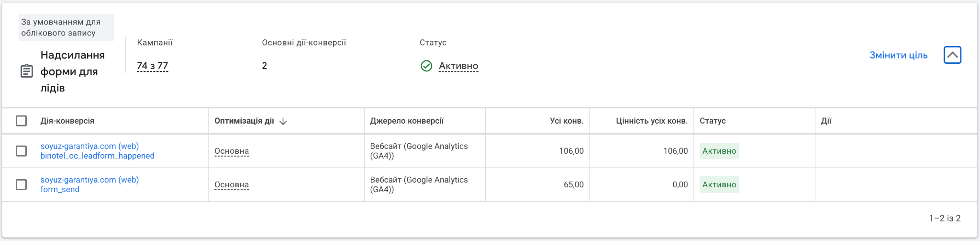The height and width of the screenshot is (241, 980).
Task: Check the form_send row checkbox
Action: click(22, 184)
